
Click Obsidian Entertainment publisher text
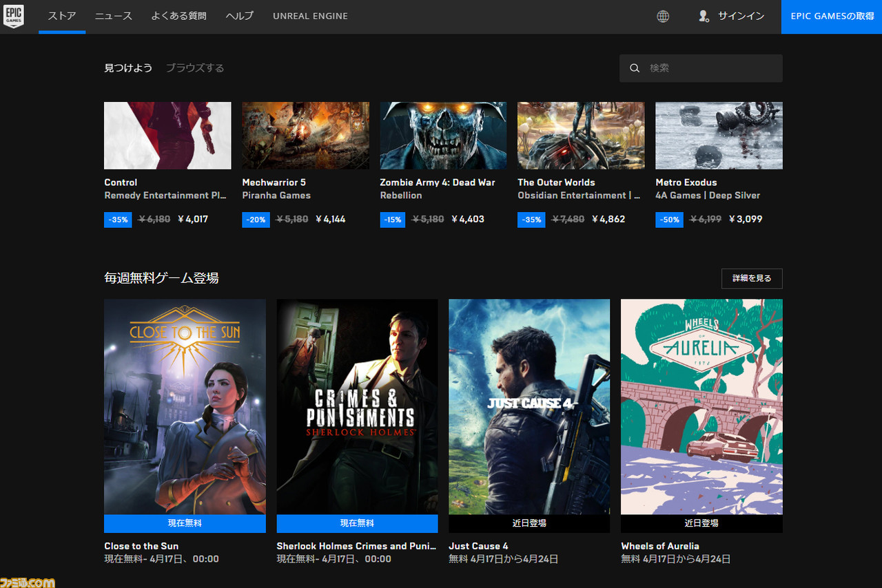coord(579,196)
